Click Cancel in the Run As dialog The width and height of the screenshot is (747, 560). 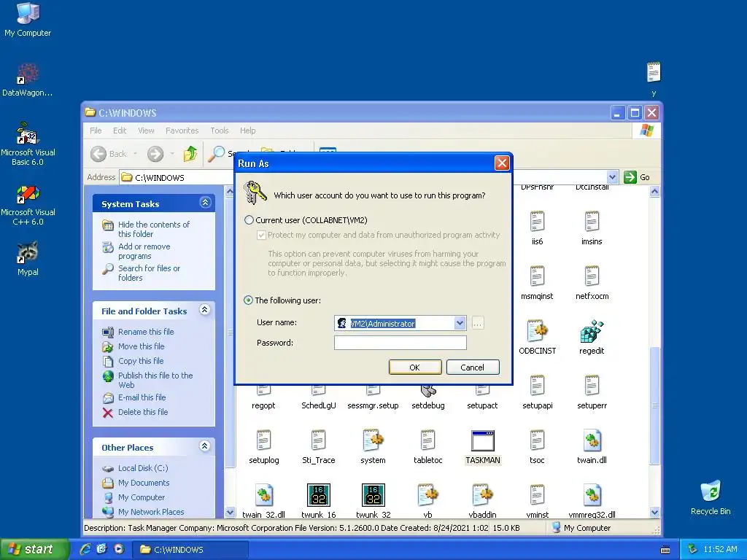[x=473, y=367]
